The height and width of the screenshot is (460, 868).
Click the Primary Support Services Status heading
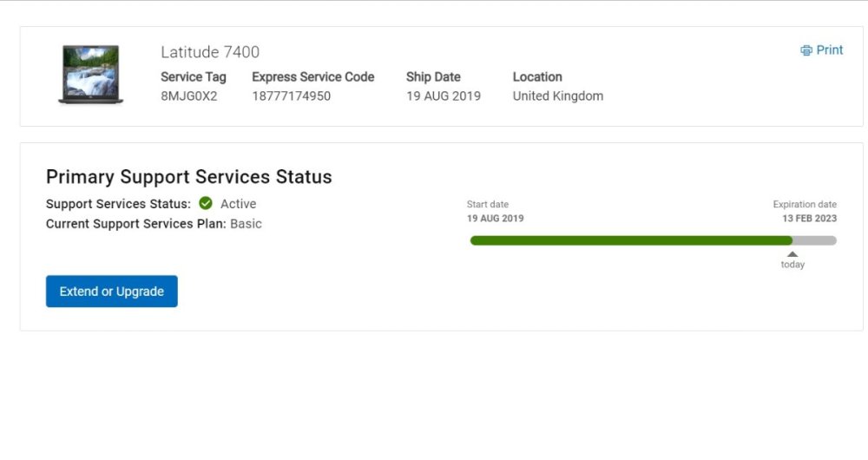[188, 177]
